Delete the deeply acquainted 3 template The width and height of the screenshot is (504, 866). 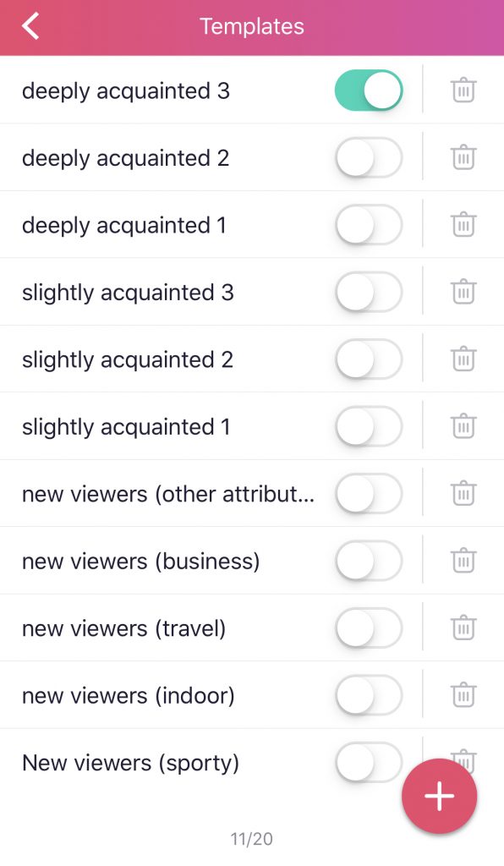pos(463,90)
